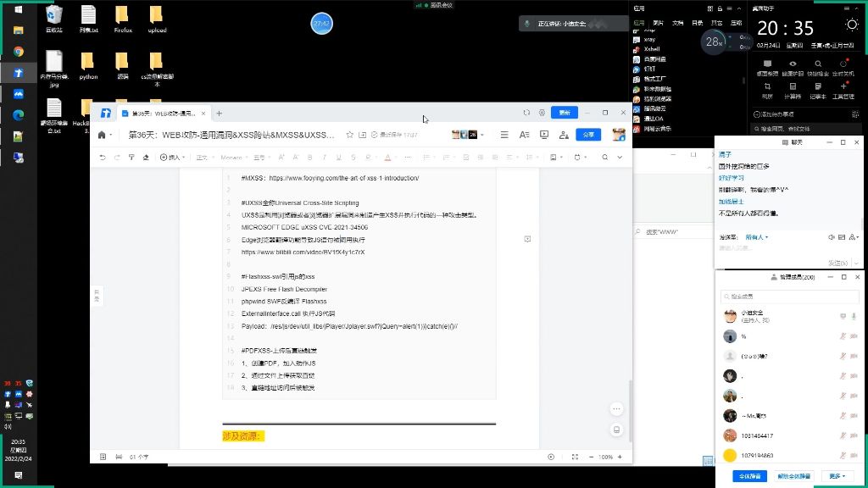Close the document tab
868x488 pixels.
(203, 114)
